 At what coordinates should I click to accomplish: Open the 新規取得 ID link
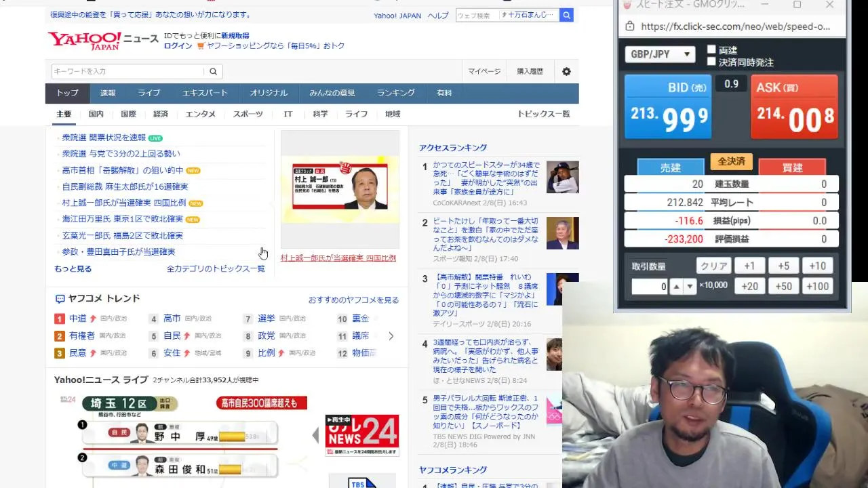235,35
